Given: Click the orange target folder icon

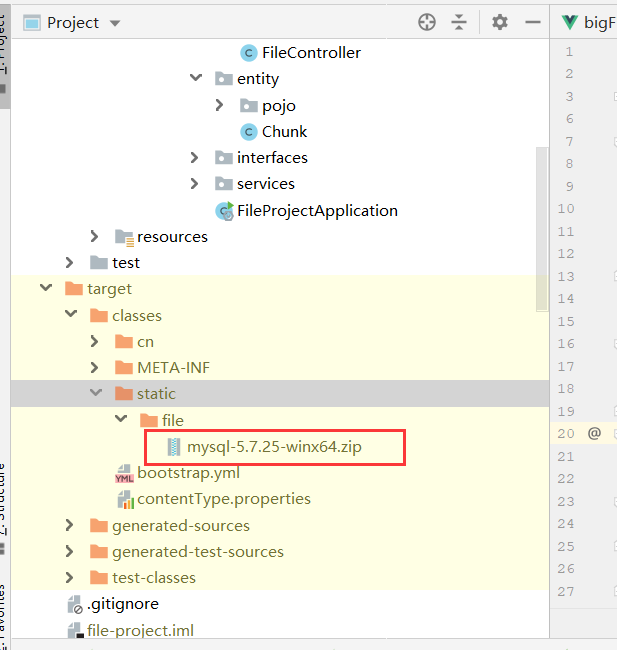Looking at the screenshot, I should coord(74,289).
